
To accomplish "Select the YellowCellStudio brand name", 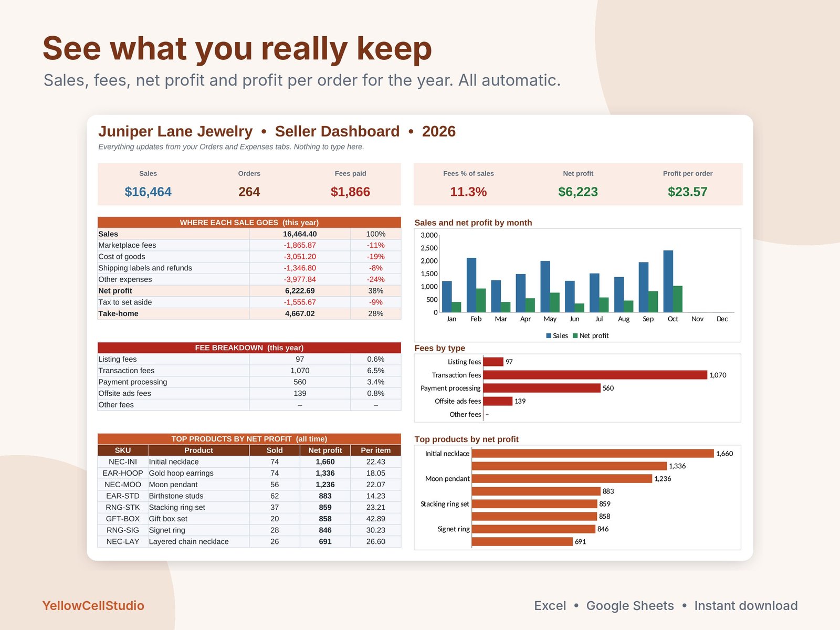I will pos(93,606).
